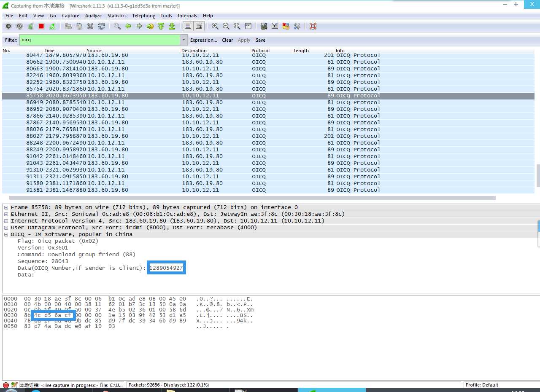This screenshot has height=392, width=540.
Task: Open preferences wrench icon
Action: (x=297, y=26)
